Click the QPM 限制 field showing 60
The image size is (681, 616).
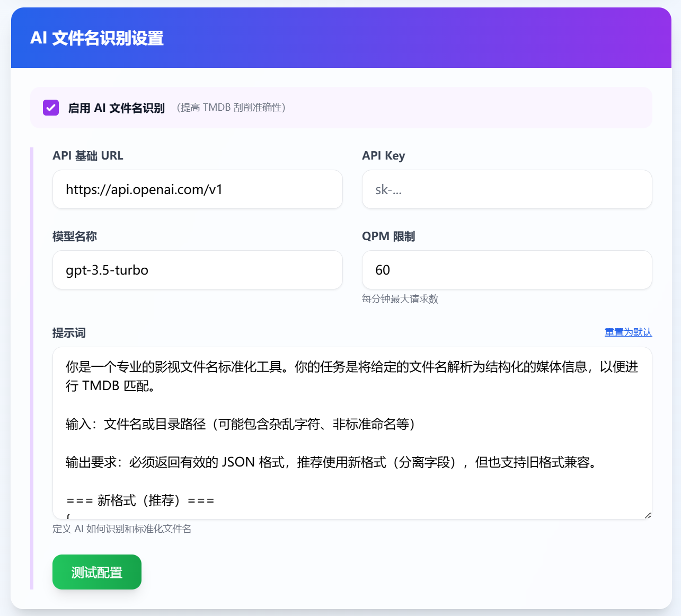(x=506, y=270)
